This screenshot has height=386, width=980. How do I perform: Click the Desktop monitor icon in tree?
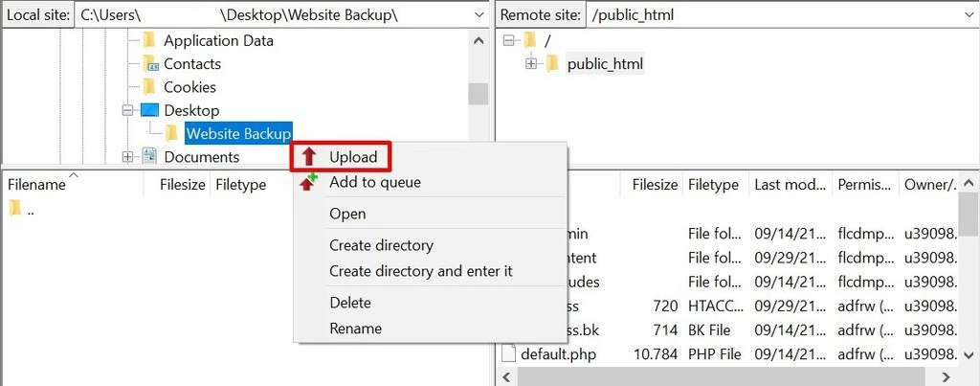(x=150, y=110)
